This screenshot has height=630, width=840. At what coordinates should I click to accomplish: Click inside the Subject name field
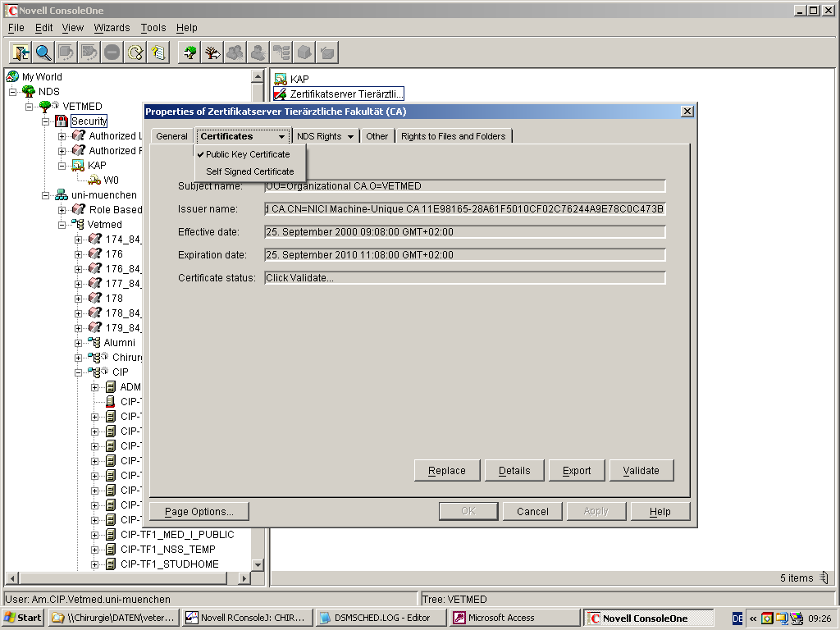tap(465, 186)
